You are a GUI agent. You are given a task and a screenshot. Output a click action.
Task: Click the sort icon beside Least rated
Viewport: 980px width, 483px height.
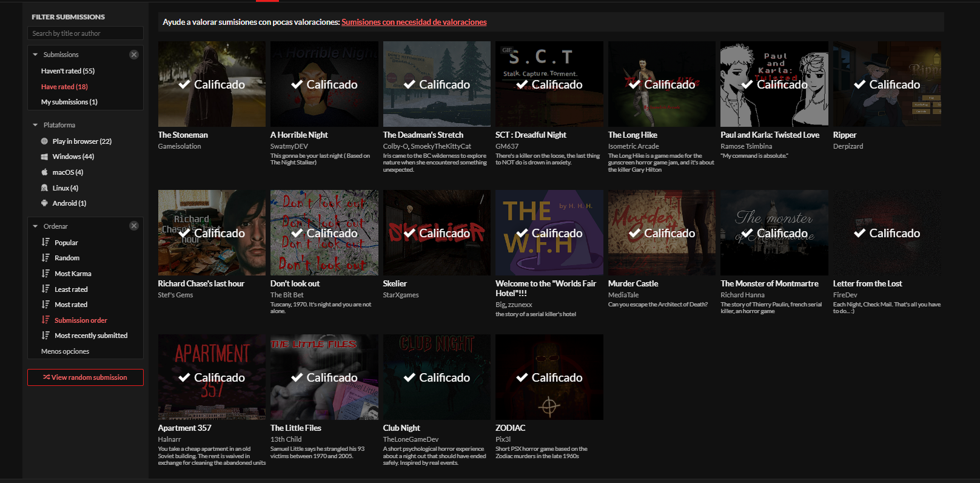pos(45,289)
